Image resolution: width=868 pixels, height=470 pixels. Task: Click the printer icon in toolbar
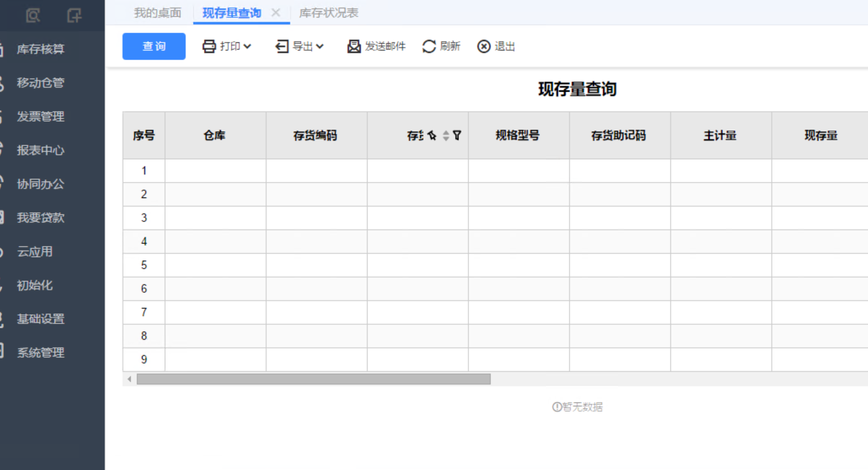click(209, 46)
